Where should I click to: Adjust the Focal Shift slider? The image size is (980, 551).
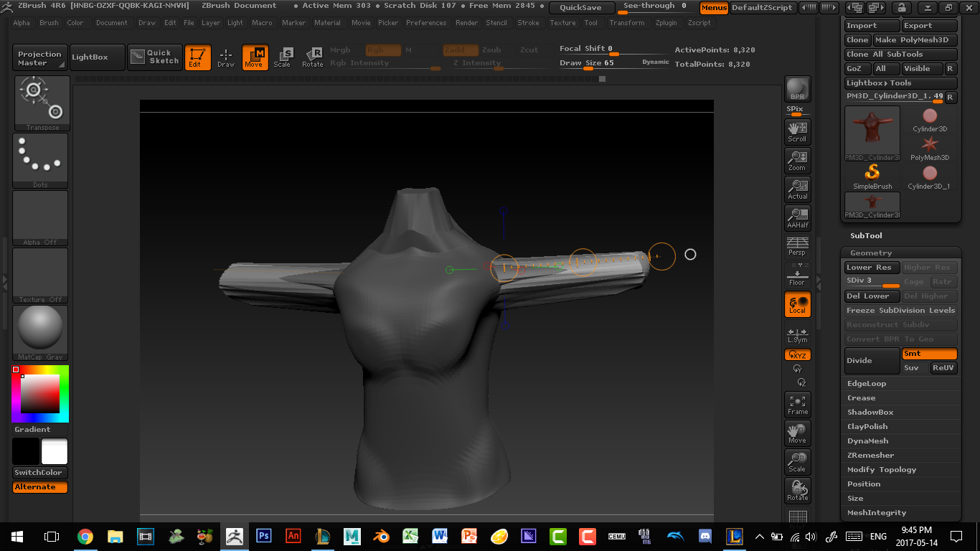614,50
